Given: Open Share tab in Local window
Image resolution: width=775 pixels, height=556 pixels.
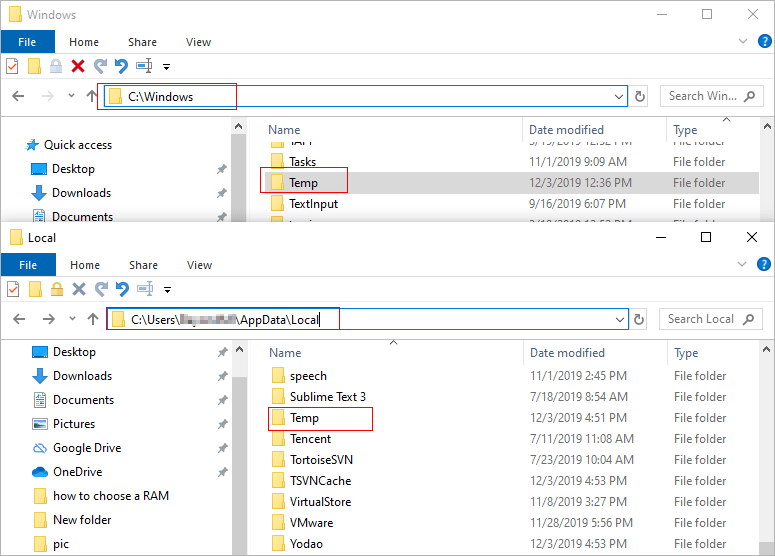Looking at the screenshot, I should (143, 265).
